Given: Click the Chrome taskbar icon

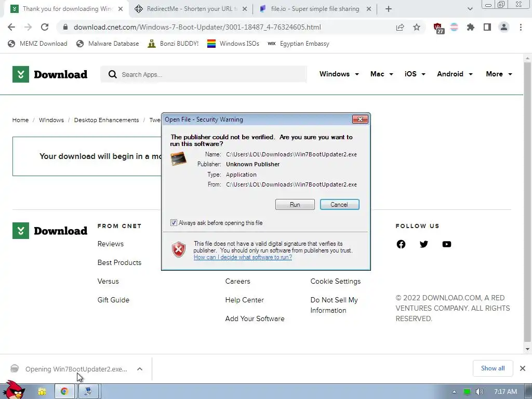Looking at the screenshot, I should tap(64, 392).
